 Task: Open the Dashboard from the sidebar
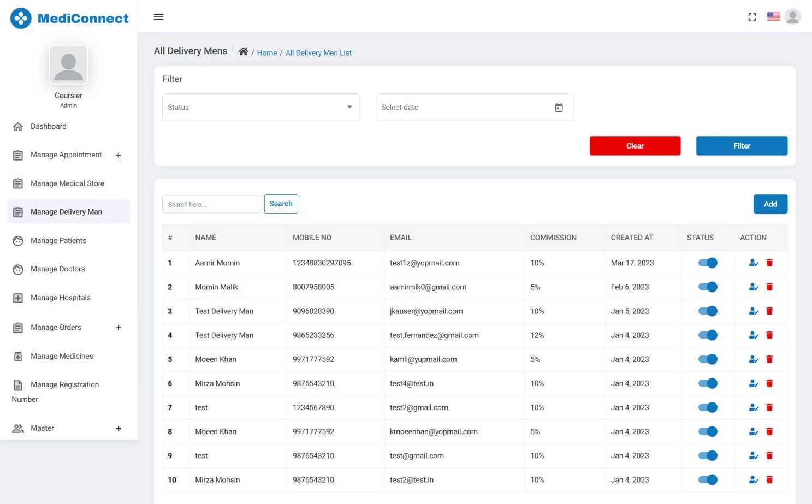tap(48, 126)
